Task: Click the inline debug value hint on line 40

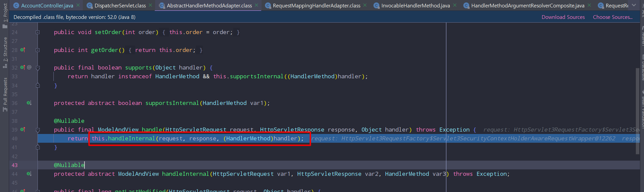Action: click(x=475, y=138)
